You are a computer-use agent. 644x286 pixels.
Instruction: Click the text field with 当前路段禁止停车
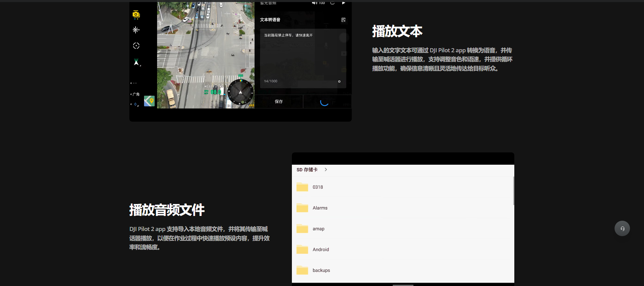(x=303, y=55)
